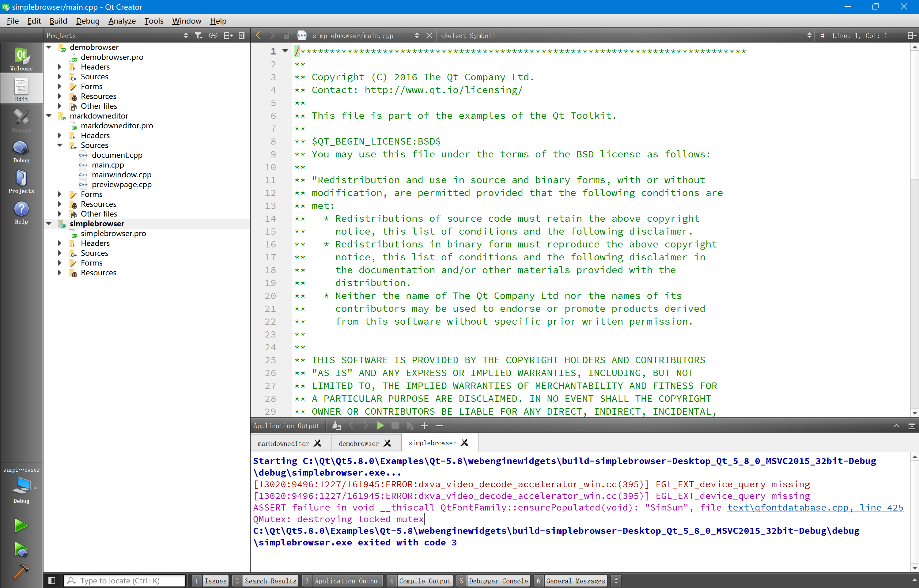This screenshot has height=588, width=919.
Task: Select demobrowser.pro file
Action: click(x=112, y=57)
